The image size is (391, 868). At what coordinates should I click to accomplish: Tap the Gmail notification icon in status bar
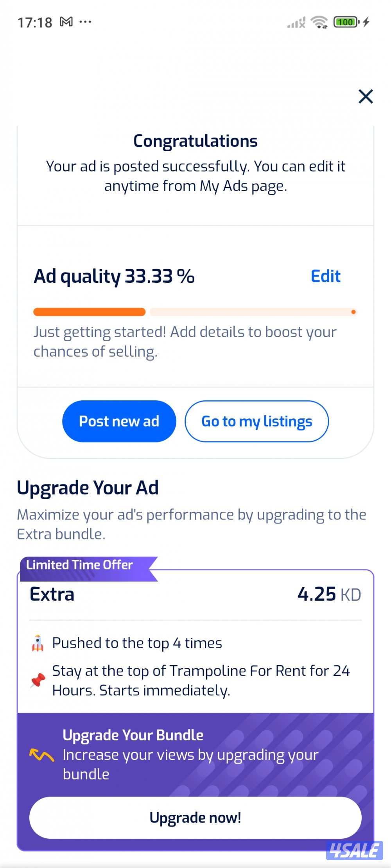[66, 22]
